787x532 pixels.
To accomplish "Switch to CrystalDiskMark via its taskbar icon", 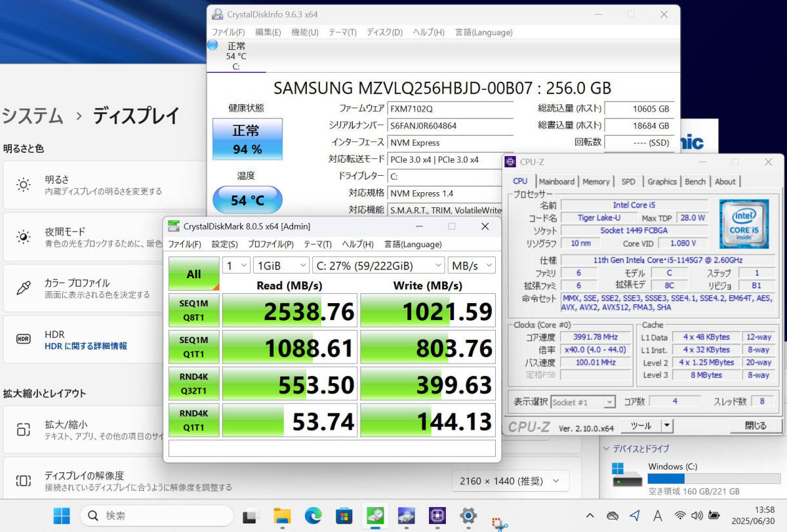I will 375,516.
